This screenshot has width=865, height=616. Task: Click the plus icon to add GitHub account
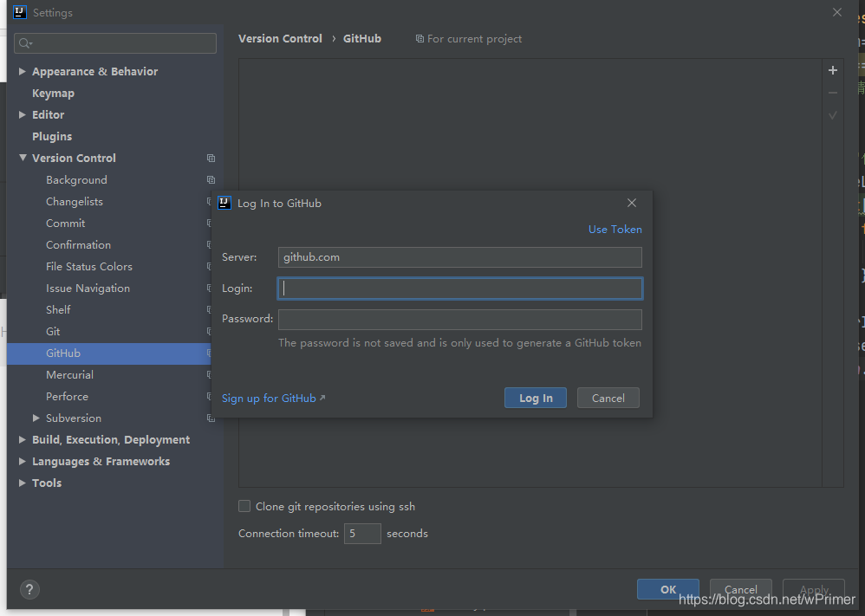click(832, 70)
